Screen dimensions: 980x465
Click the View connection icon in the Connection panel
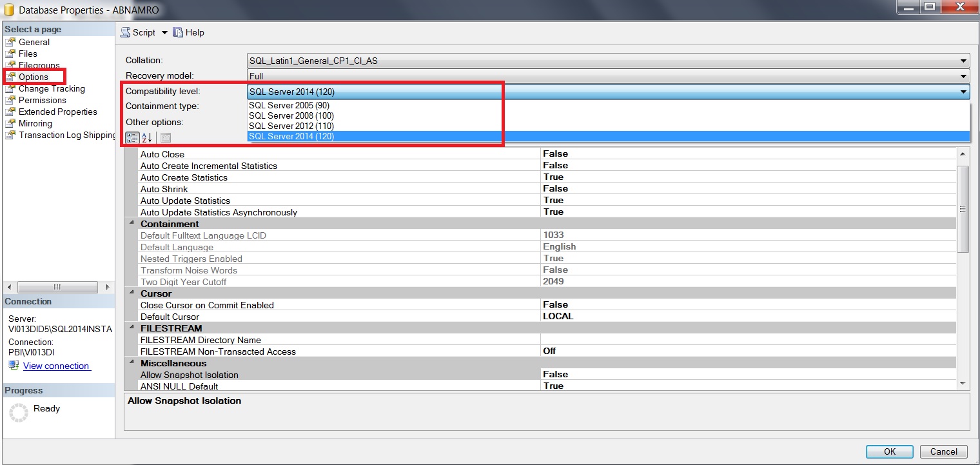click(x=12, y=366)
